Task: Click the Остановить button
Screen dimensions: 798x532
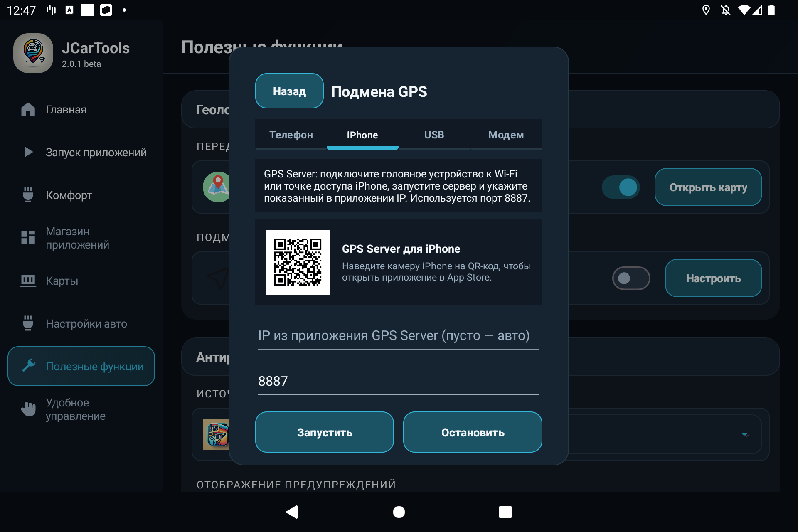Action: (473, 432)
